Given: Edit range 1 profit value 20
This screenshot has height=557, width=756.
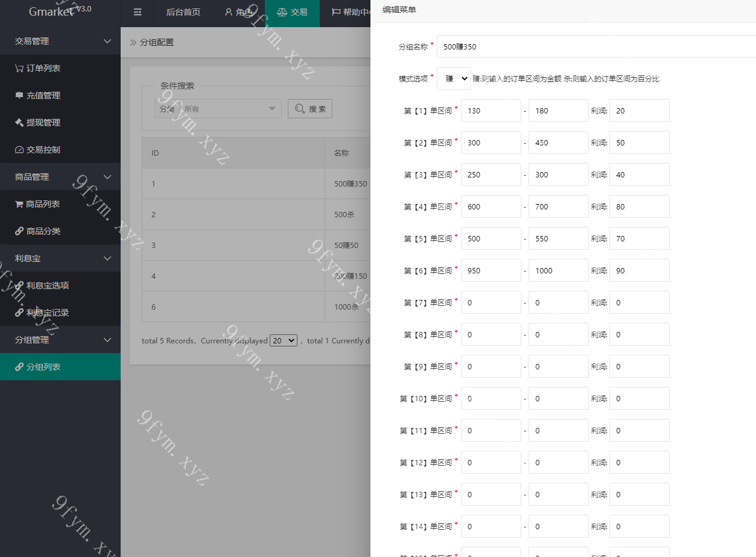Looking at the screenshot, I should [640, 110].
